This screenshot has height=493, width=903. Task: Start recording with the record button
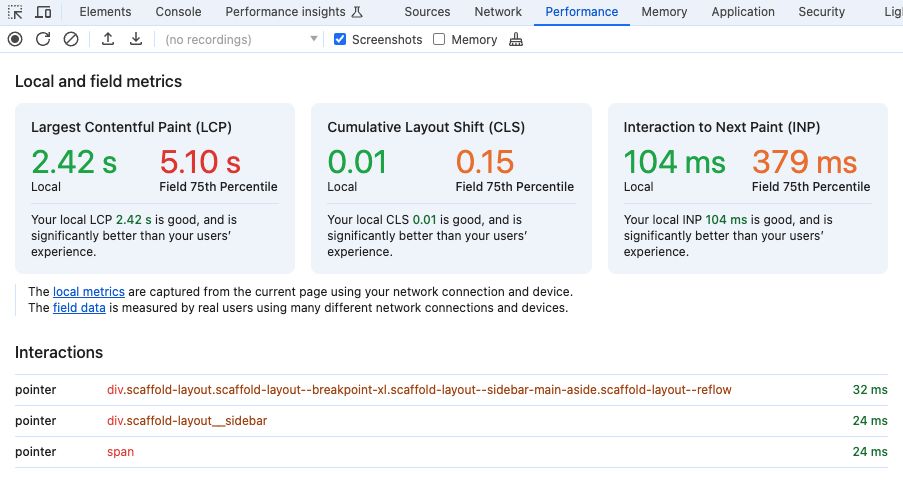[15, 39]
